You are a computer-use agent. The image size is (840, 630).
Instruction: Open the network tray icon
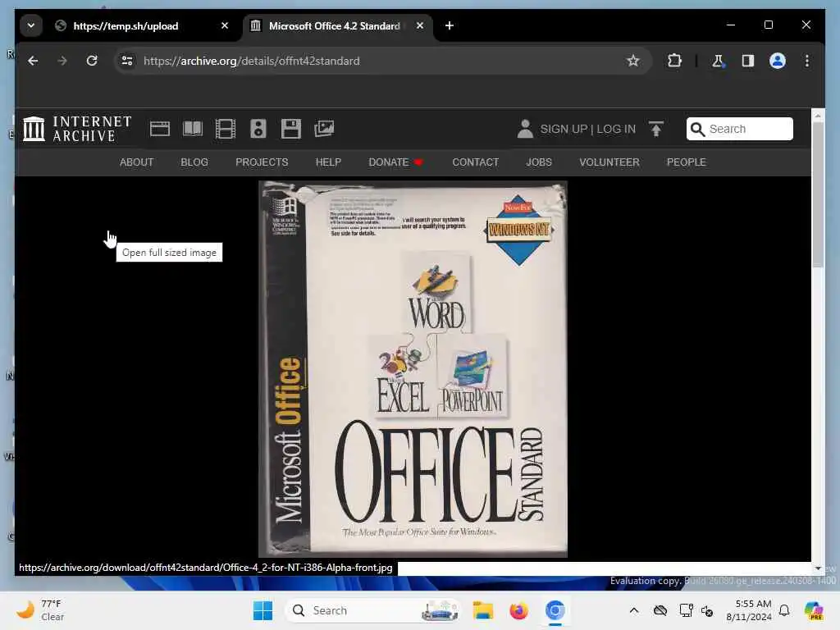(687, 610)
